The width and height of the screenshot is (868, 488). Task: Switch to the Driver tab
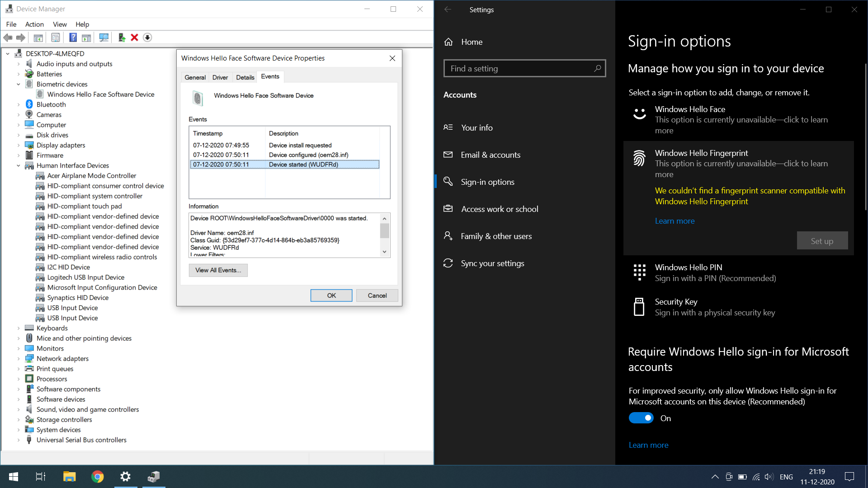pyautogui.click(x=220, y=77)
